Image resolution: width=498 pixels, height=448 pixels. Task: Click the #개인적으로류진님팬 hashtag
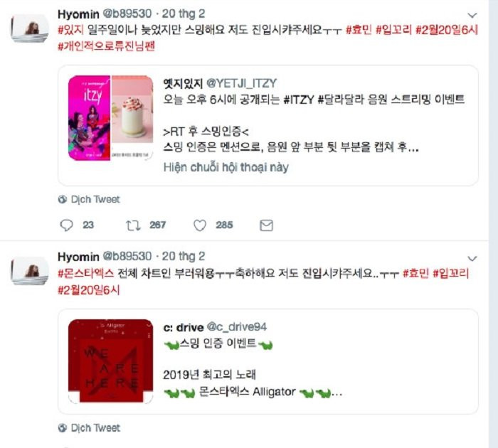tap(106, 47)
